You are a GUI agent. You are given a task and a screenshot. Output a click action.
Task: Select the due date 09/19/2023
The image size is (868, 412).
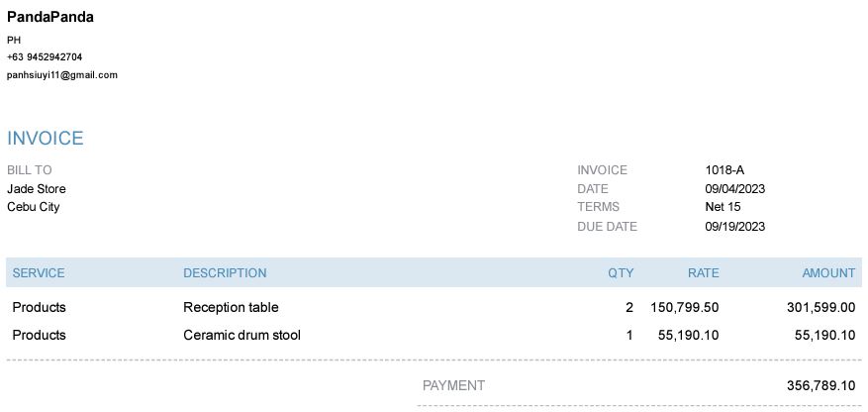pos(735,227)
